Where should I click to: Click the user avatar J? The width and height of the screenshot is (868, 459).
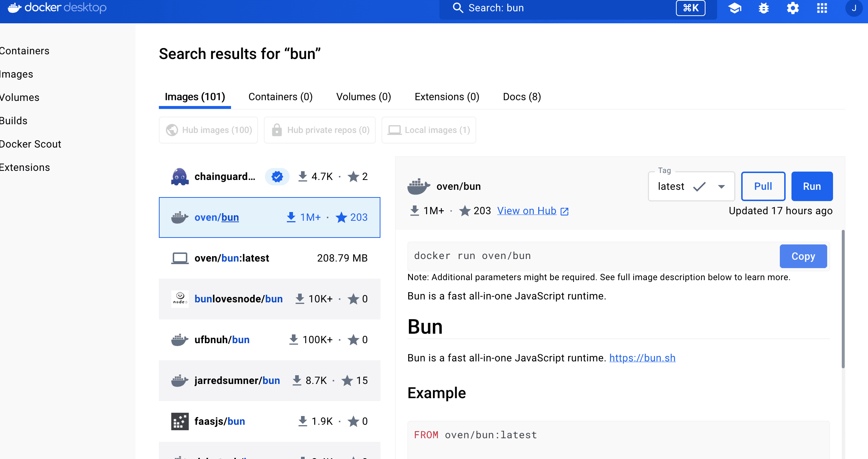[853, 8]
